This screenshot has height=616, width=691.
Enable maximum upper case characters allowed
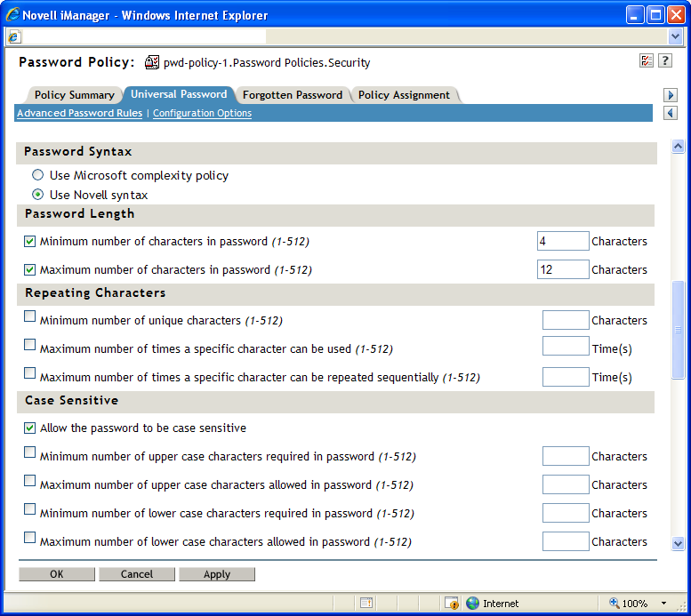coord(29,480)
